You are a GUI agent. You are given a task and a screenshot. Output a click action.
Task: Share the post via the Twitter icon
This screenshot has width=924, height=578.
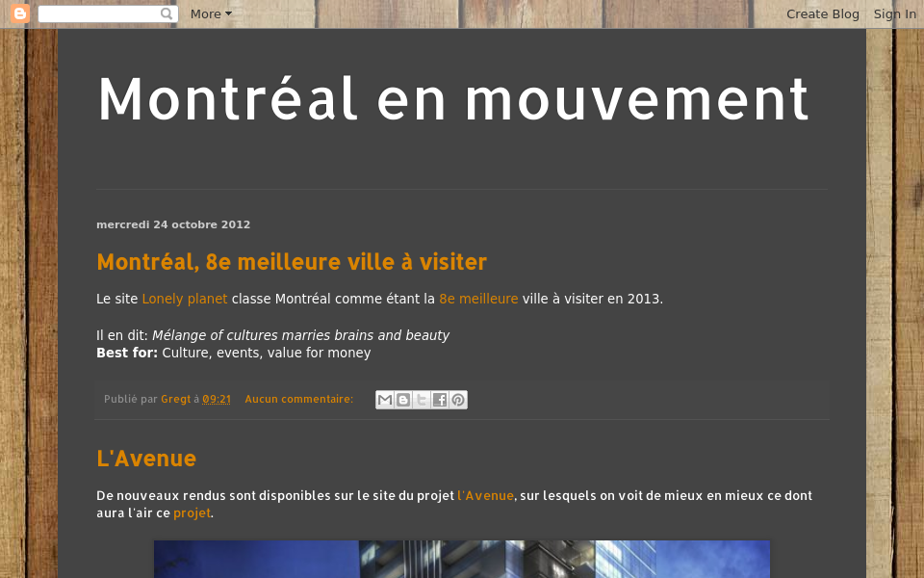pyautogui.click(x=421, y=399)
